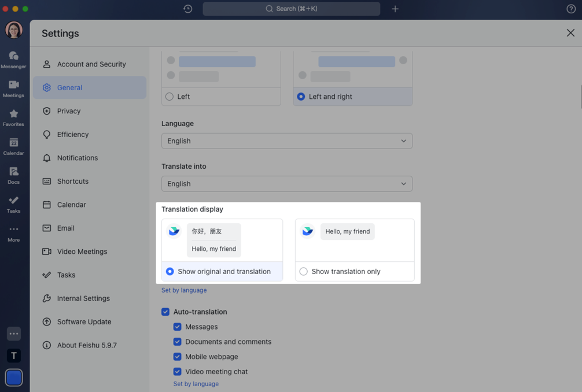Click the user profile avatar
The image size is (582, 392).
[14, 30]
